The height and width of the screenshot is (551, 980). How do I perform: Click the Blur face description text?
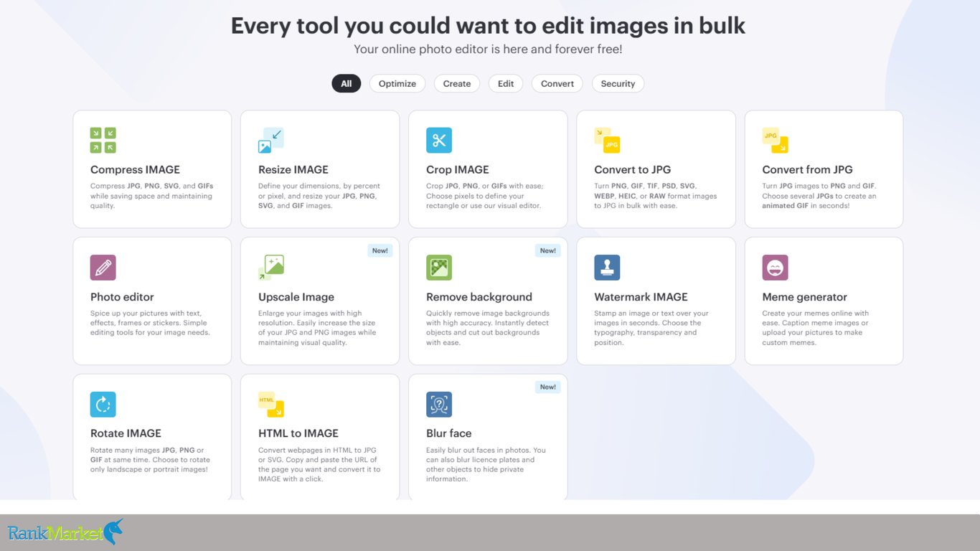[486, 464]
